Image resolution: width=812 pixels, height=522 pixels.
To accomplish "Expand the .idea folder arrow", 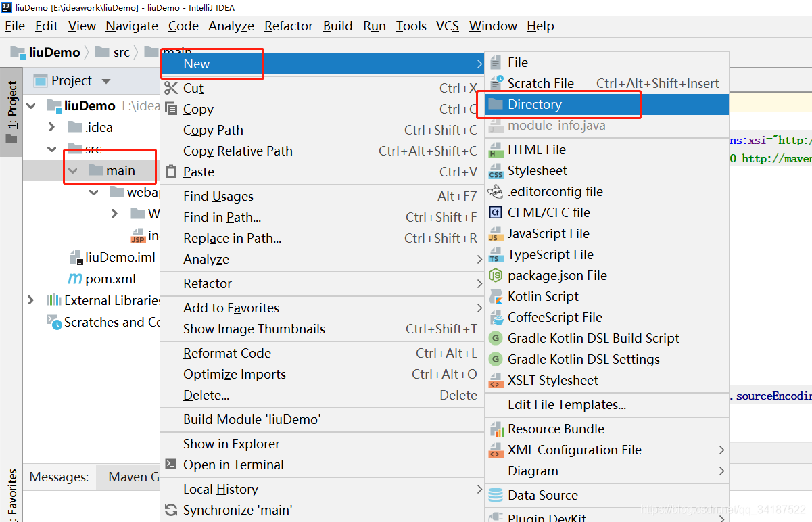I will point(52,127).
